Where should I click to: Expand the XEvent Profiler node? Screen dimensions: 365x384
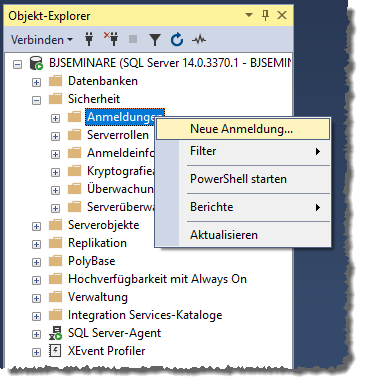pyautogui.click(x=36, y=352)
